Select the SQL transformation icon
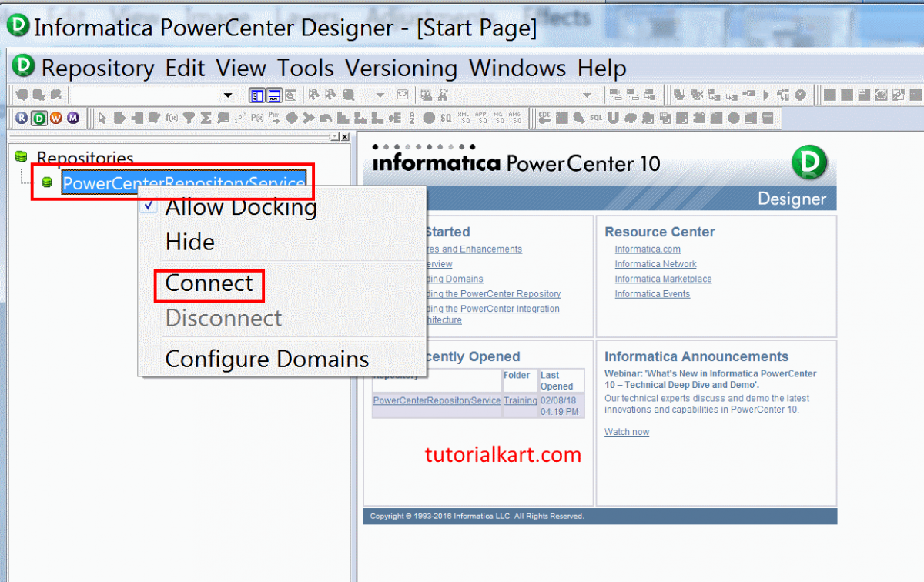This screenshot has width=924, height=582. click(x=595, y=118)
